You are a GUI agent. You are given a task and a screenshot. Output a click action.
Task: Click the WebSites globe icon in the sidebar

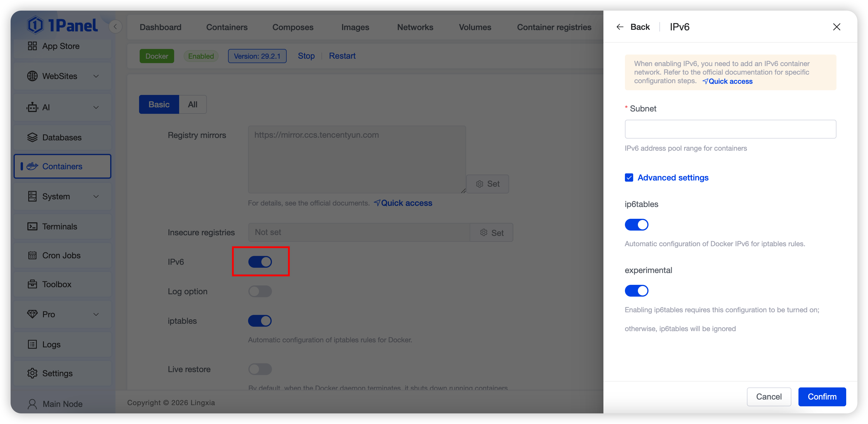pos(32,76)
